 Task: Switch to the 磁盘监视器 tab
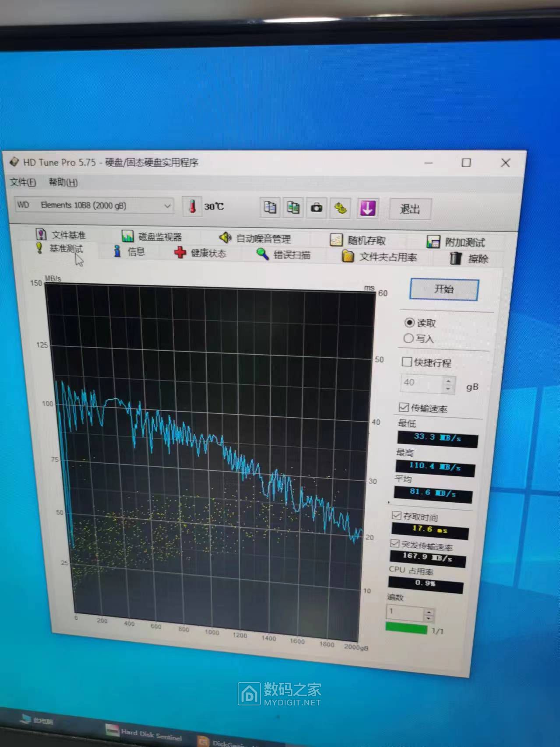click(x=152, y=237)
